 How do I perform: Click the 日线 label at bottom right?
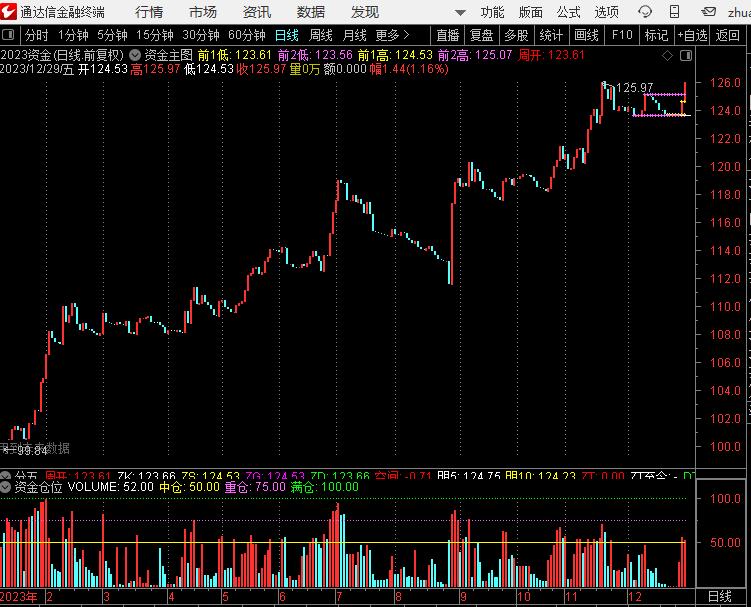(720, 596)
